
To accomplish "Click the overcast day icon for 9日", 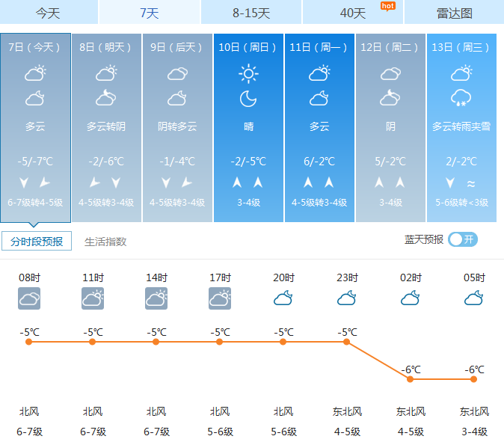I will click(x=177, y=73).
